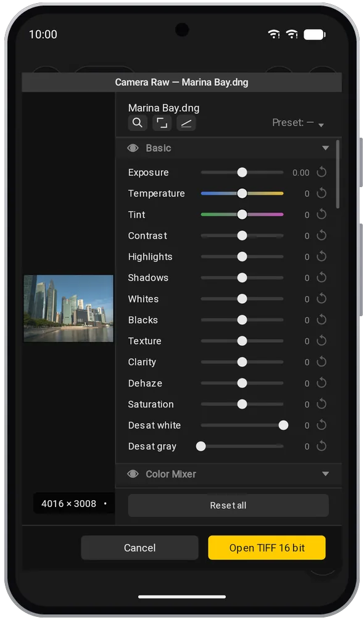Click the Texture slider handle
This screenshot has height=620, width=364.
pos(242,341)
